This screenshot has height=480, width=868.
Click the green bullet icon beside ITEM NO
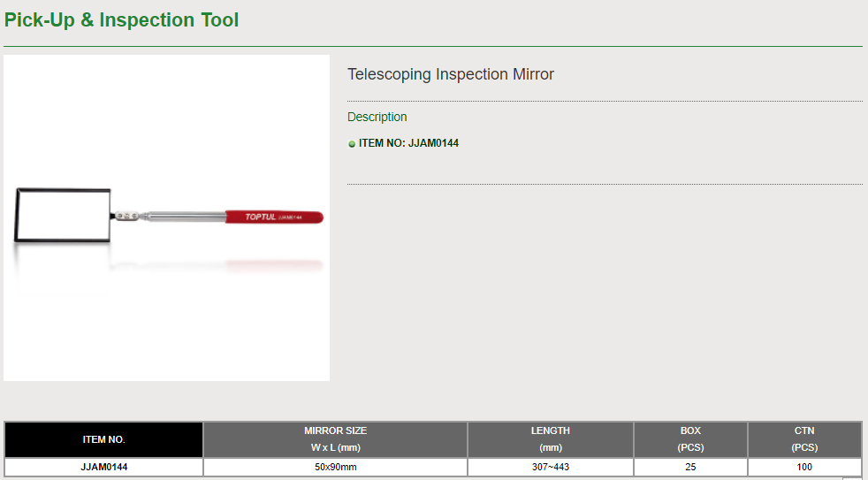click(352, 144)
